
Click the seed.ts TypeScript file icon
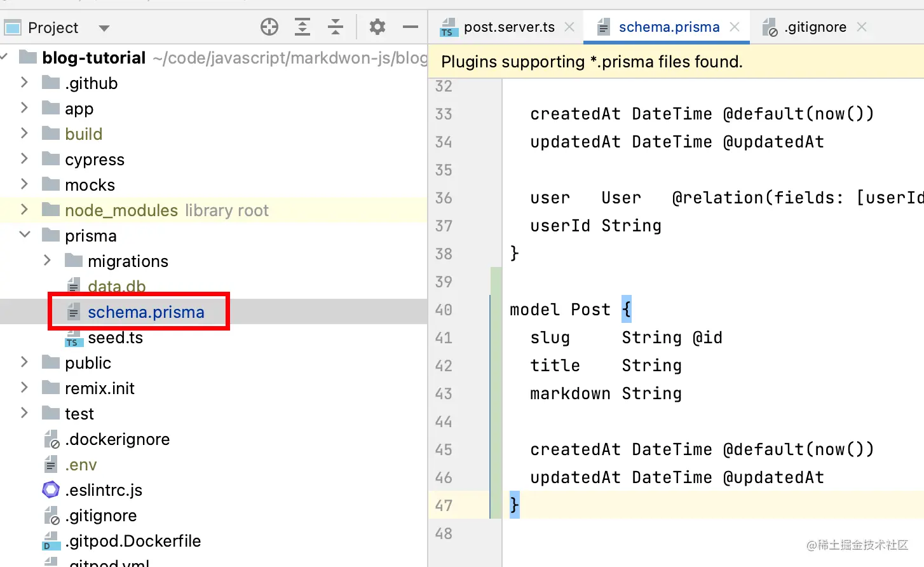pyautogui.click(x=74, y=338)
